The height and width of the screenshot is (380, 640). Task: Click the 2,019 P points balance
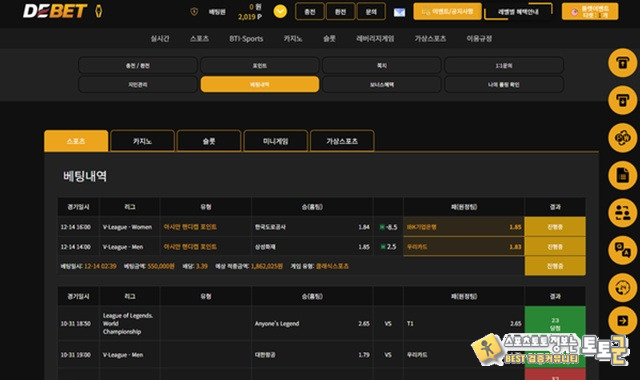(250, 17)
